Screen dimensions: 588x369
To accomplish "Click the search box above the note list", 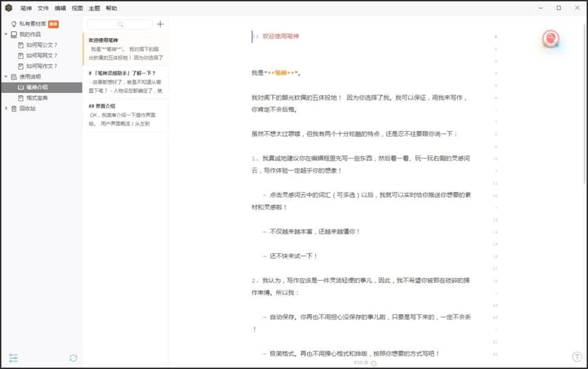I will [119, 24].
